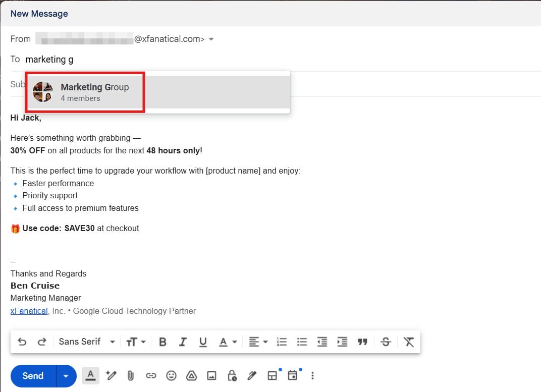Insert a quote block

point(363,342)
